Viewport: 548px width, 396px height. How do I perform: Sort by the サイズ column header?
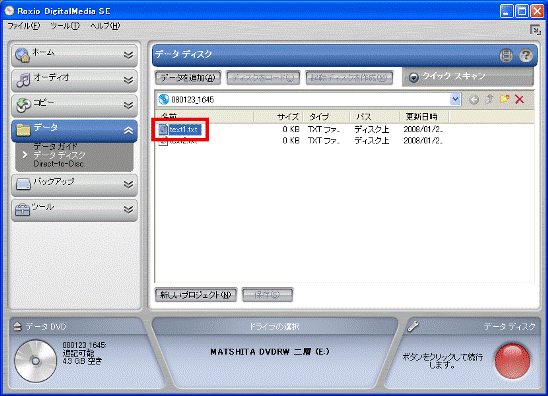(278, 117)
